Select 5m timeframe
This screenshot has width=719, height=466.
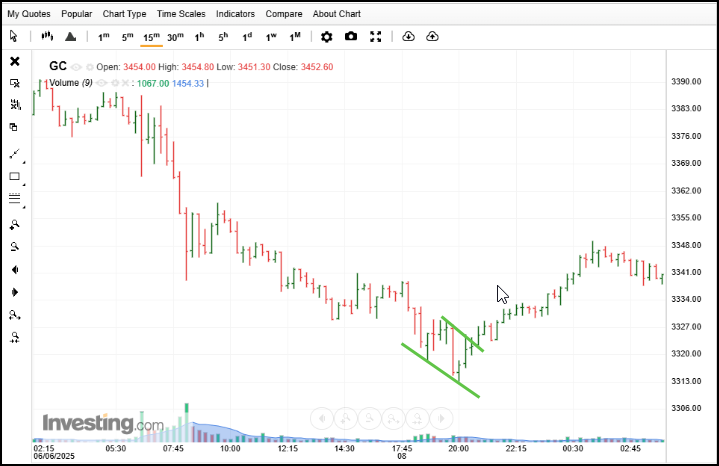click(x=127, y=37)
